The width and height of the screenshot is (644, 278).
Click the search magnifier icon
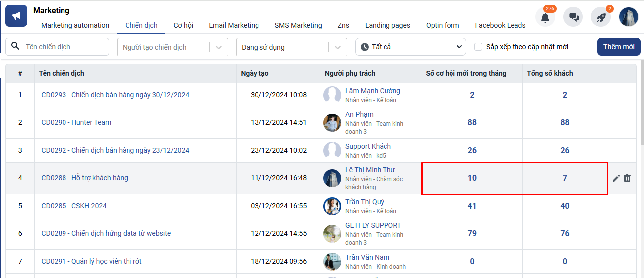click(x=15, y=46)
